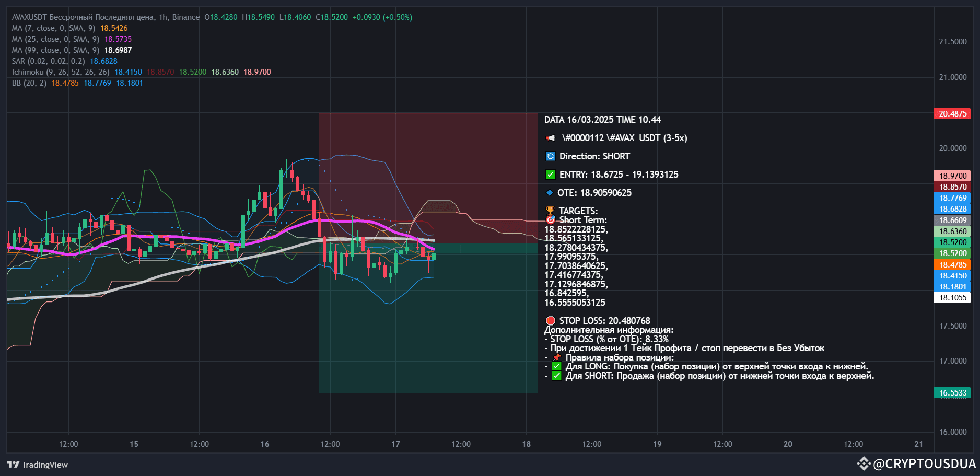The width and height of the screenshot is (980, 476).
Task: Click the megaphone icon before #0000112 AVAX_USDT
Action: [x=550, y=138]
